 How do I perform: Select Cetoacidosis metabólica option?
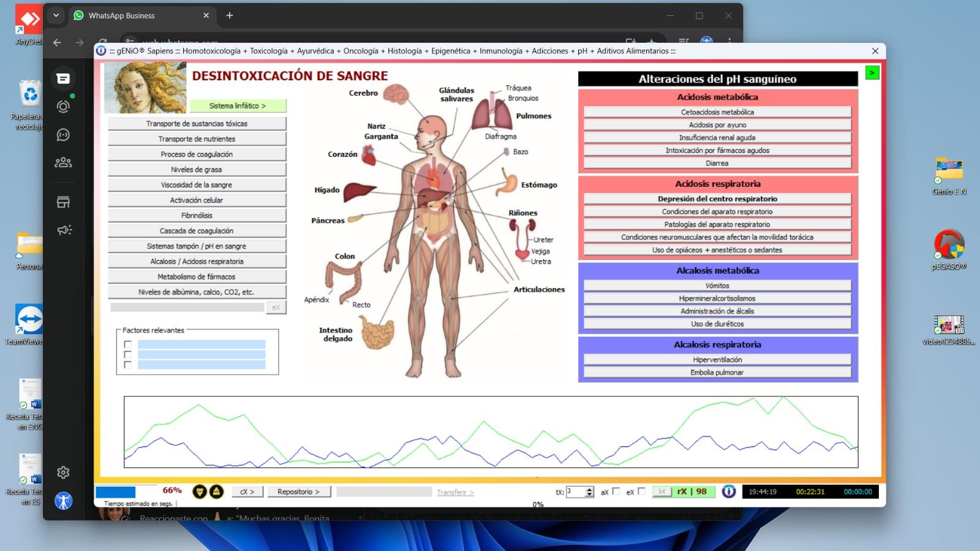click(717, 112)
